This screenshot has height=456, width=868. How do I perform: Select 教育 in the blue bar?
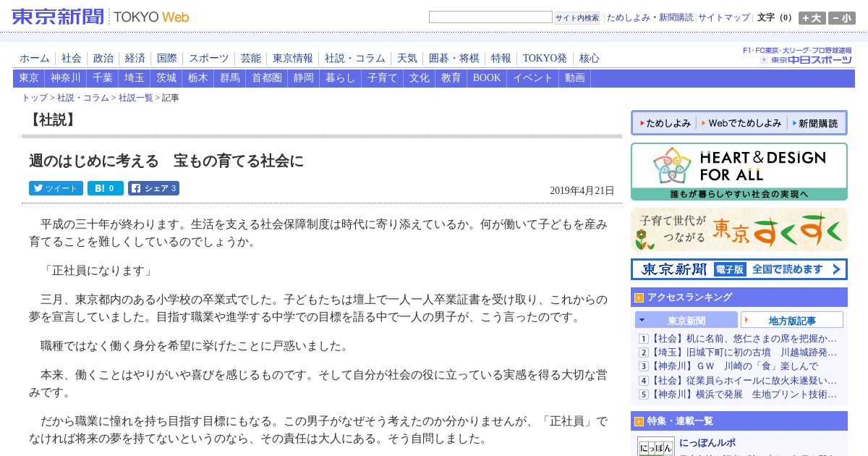[x=451, y=78]
